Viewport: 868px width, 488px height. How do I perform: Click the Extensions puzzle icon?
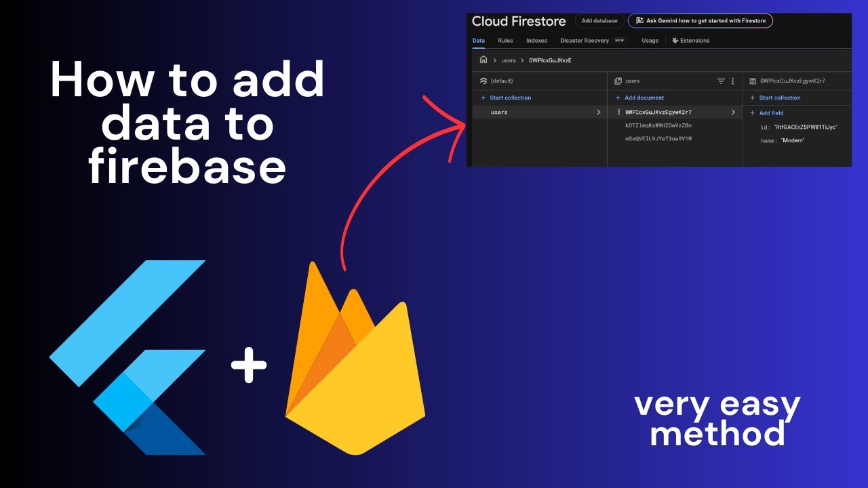(675, 41)
